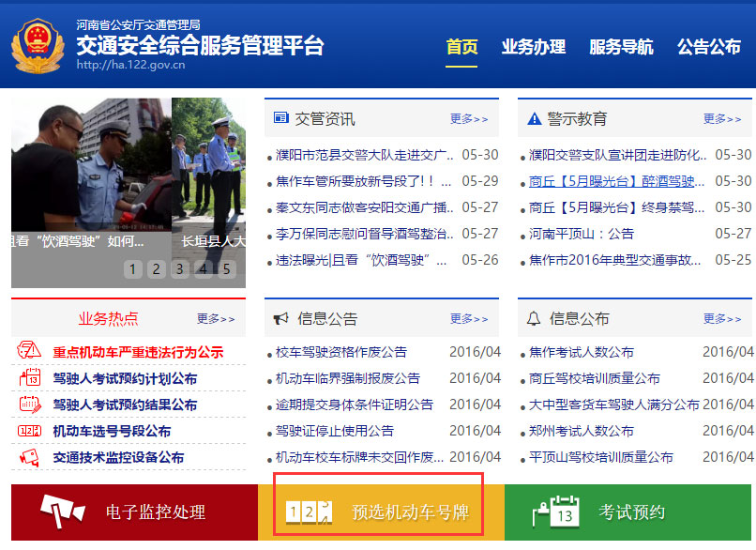Click the 信息公告 megaphone icon

coord(280,317)
